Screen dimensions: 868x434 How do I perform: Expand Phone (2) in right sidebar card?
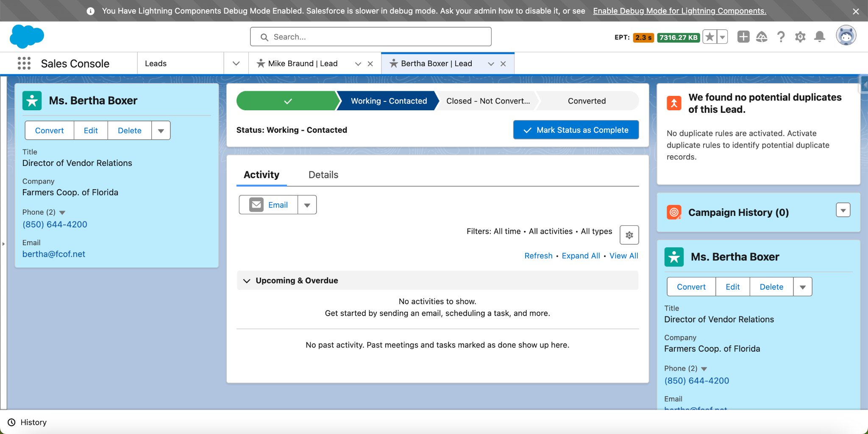tap(704, 369)
